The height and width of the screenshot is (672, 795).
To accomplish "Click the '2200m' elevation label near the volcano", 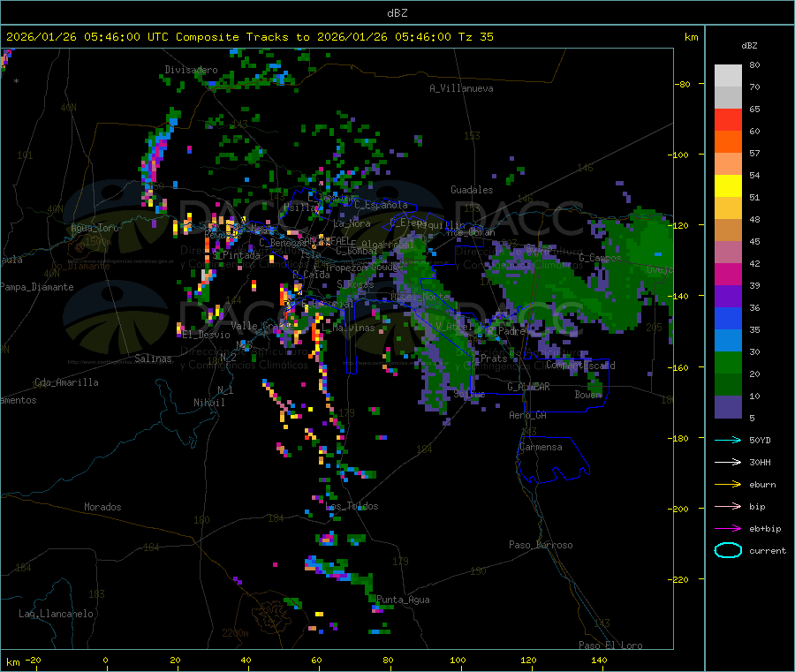I will 235,633.
